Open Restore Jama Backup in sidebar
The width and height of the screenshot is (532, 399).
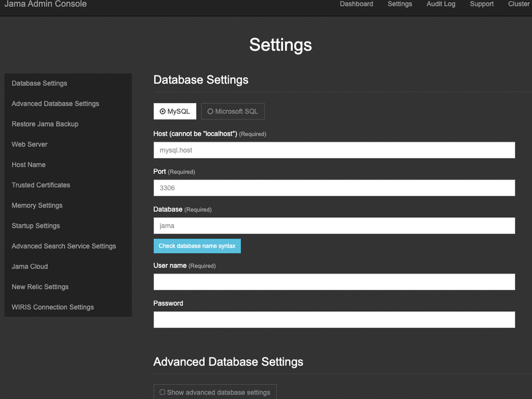pyautogui.click(x=45, y=124)
